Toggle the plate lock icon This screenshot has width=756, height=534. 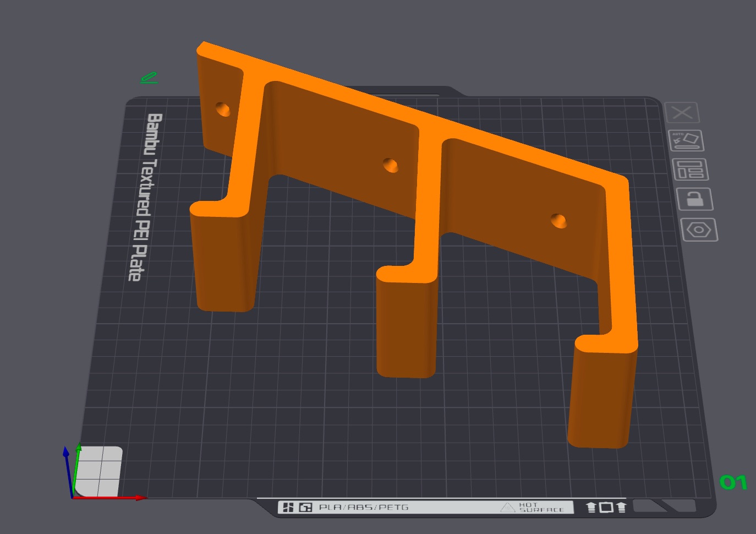pyautogui.click(x=695, y=199)
